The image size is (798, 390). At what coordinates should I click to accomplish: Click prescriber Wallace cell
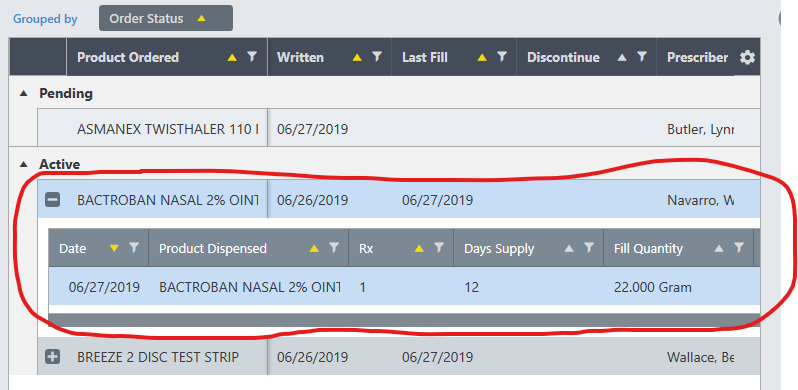click(700, 358)
